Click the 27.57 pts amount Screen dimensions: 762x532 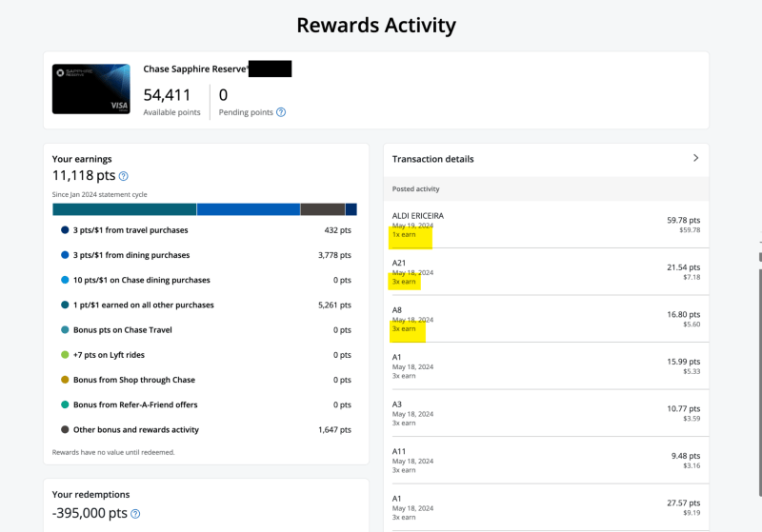coord(683,502)
